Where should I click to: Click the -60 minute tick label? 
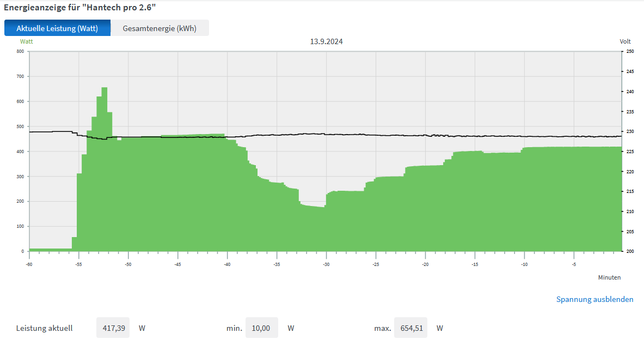point(29,264)
